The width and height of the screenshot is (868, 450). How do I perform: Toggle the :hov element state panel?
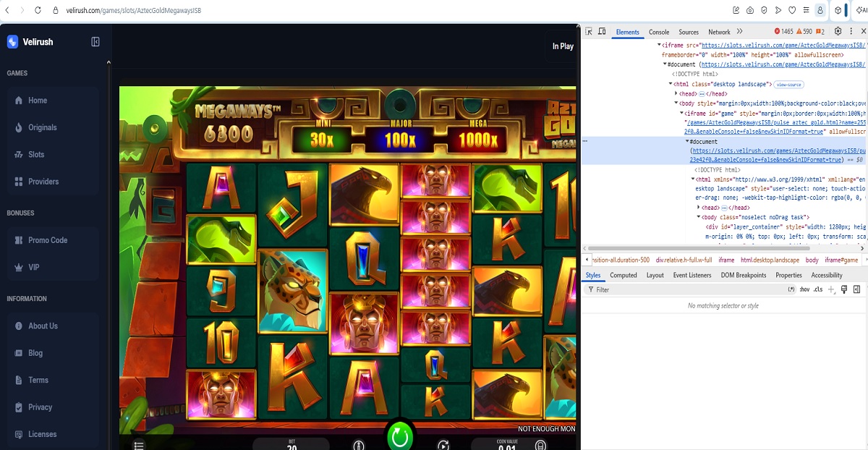point(804,289)
